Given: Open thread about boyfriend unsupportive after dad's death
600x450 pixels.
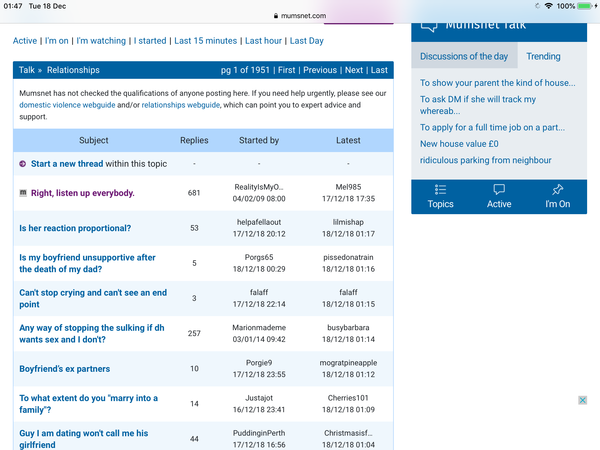Looking at the screenshot, I should (x=87, y=263).
